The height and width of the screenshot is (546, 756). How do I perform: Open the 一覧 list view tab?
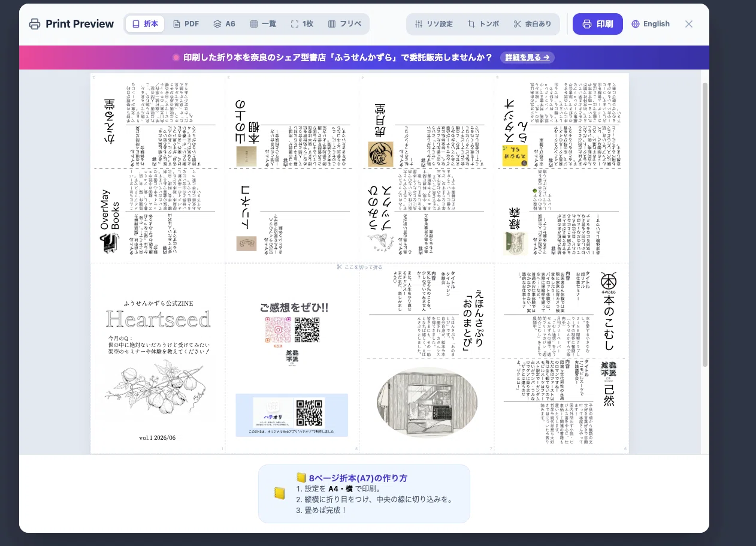click(263, 24)
